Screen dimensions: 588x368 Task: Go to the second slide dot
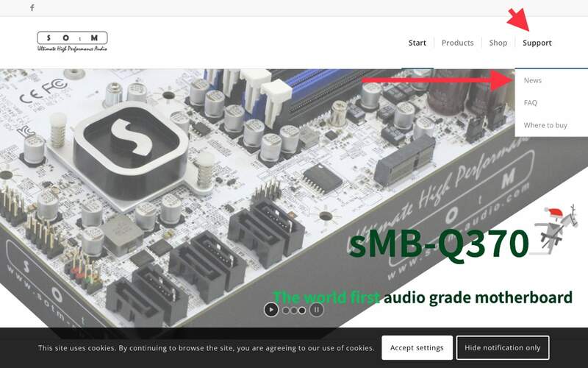pyautogui.click(x=294, y=311)
